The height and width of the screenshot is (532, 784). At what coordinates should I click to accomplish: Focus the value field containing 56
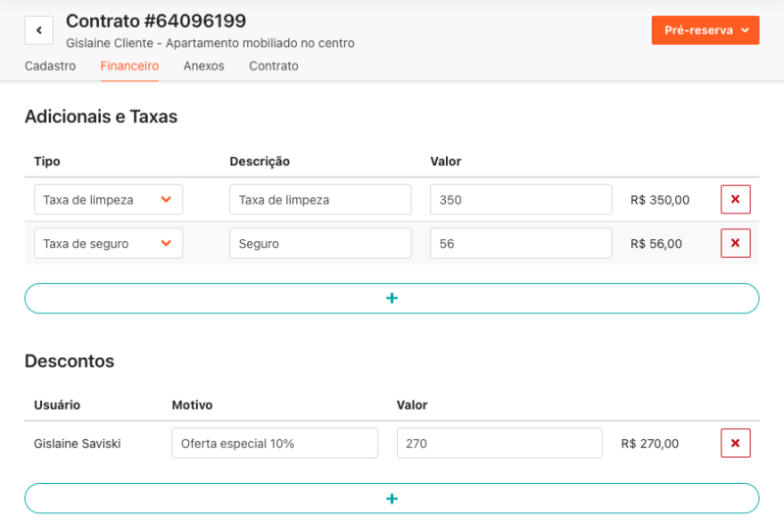[520, 243]
